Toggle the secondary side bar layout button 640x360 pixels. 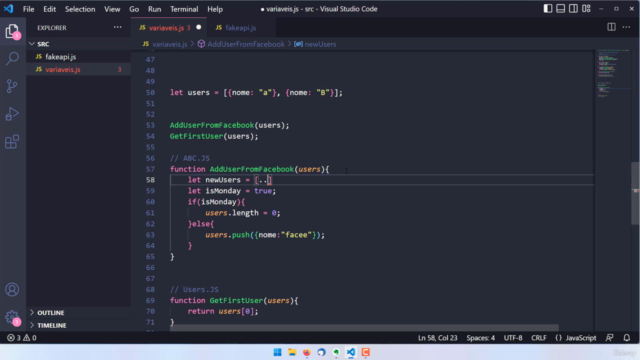[573, 9]
